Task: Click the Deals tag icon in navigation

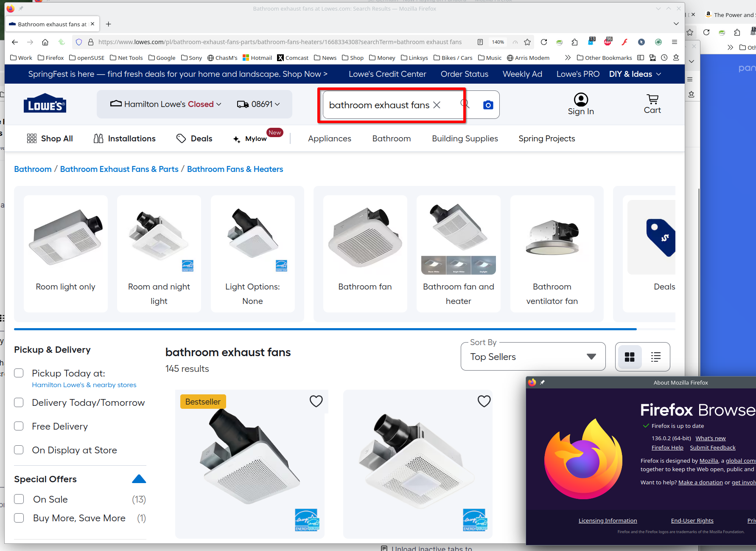Action: [181, 138]
